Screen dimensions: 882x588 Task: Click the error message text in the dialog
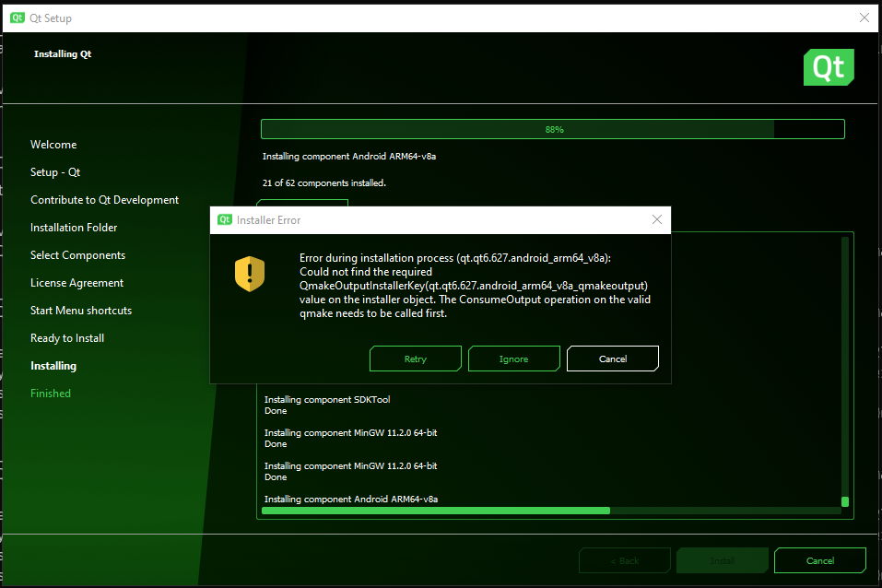(x=475, y=286)
